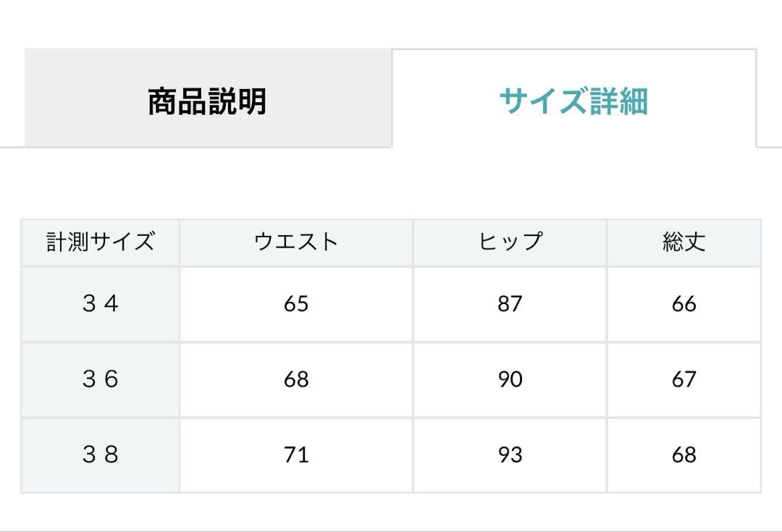Viewport: 782px width, 532px height.
Task: Click the size 38 total length cell
Action: [684, 455]
